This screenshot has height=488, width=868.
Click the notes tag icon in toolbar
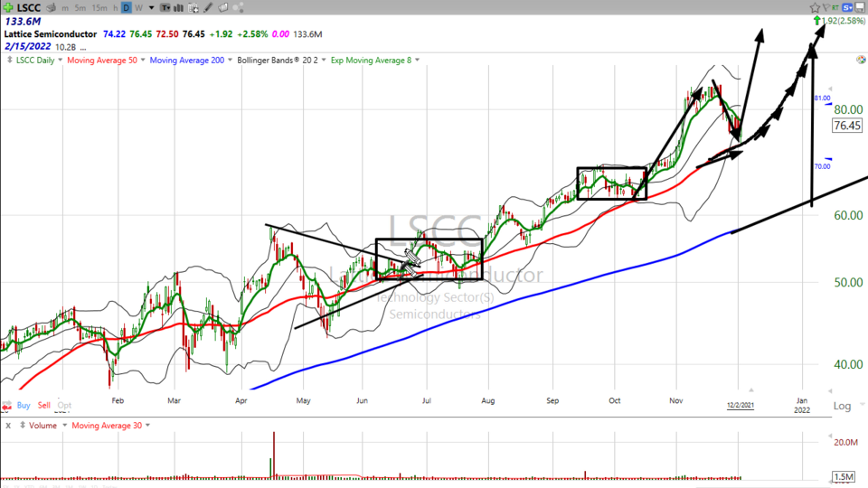(223, 8)
